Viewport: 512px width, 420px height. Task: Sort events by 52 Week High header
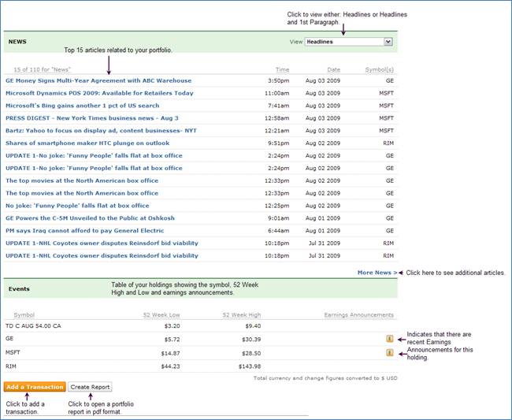(242, 315)
